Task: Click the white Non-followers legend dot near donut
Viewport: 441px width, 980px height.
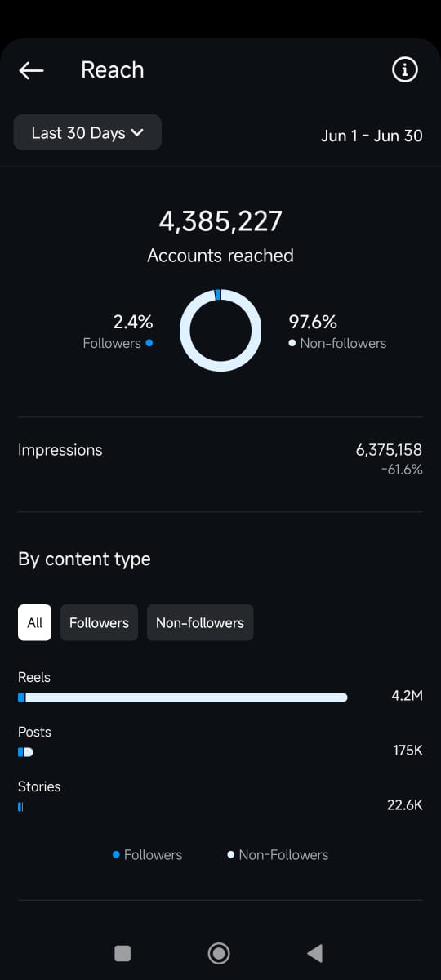Action: point(292,343)
